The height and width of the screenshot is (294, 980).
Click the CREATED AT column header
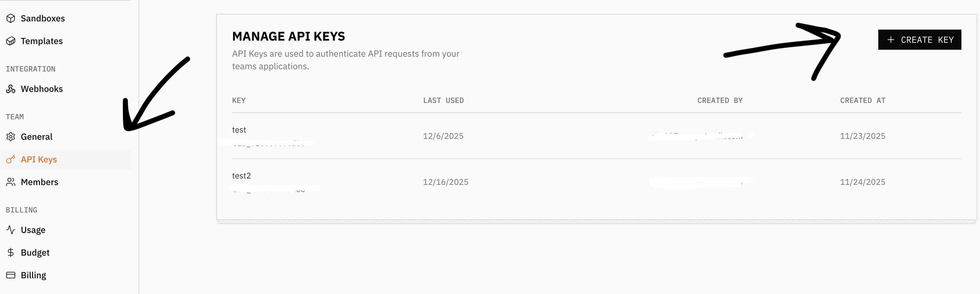point(862,100)
